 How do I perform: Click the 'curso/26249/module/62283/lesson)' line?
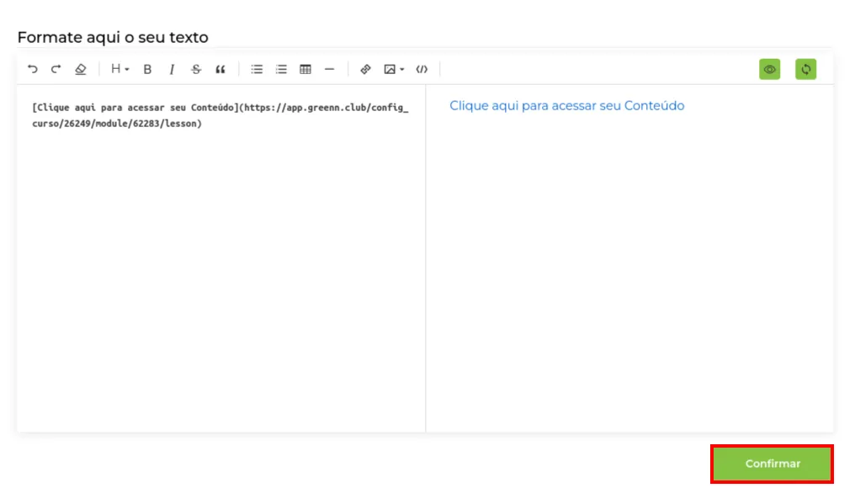pyautogui.click(x=117, y=124)
